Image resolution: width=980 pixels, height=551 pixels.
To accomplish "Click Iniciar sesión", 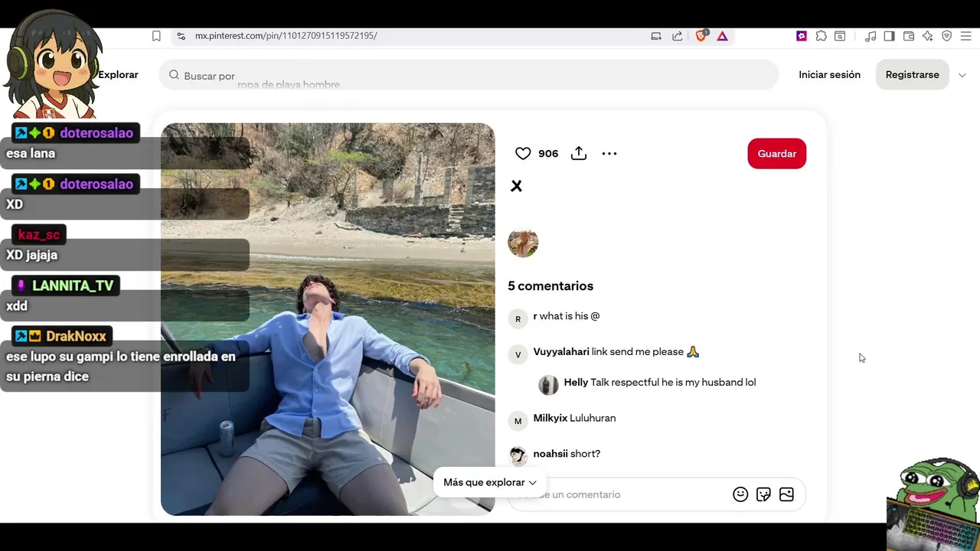I will (829, 75).
